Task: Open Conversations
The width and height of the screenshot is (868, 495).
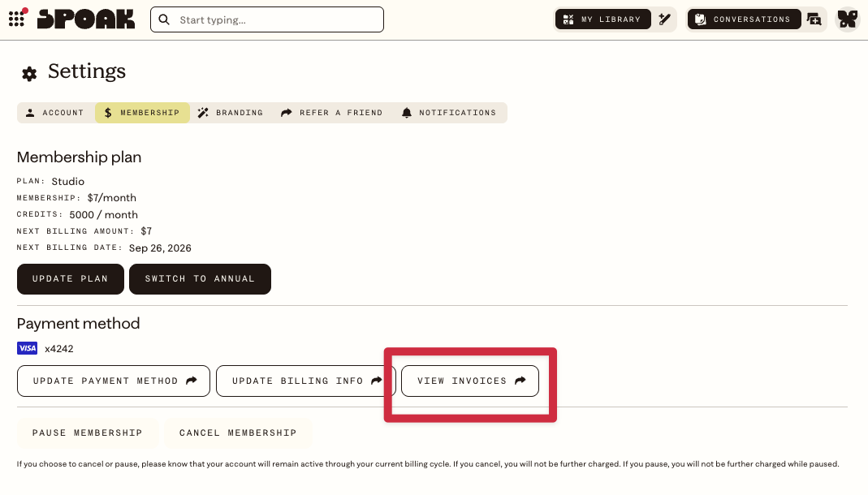Action: (x=744, y=19)
